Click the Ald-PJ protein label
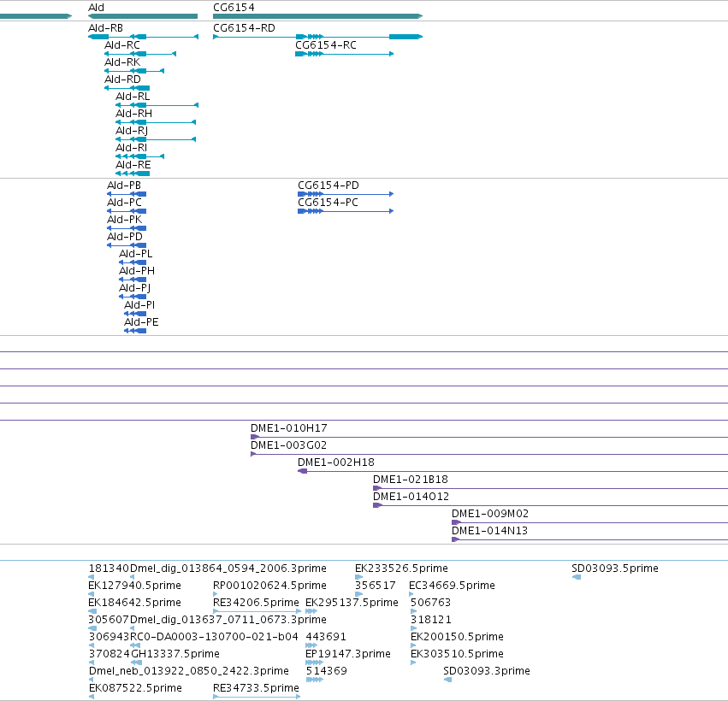The height and width of the screenshot is (701, 728). pyautogui.click(x=134, y=289)
